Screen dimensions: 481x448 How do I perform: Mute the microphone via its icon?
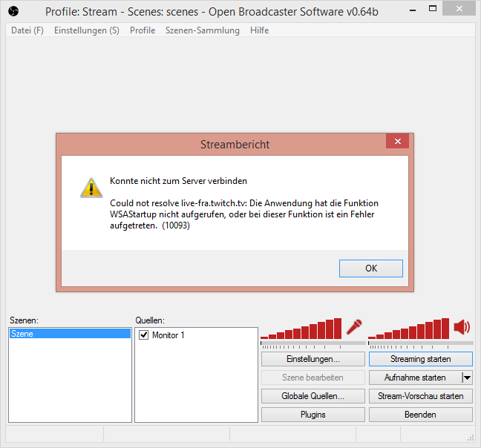point(354,327)
